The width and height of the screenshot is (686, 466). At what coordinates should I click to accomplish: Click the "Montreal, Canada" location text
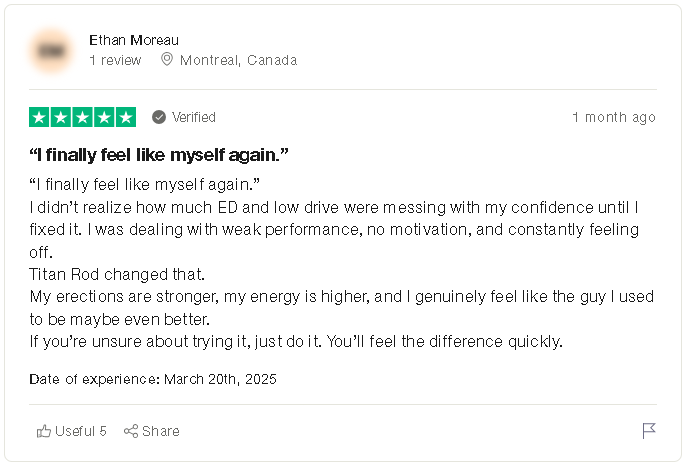coord(238,60)
